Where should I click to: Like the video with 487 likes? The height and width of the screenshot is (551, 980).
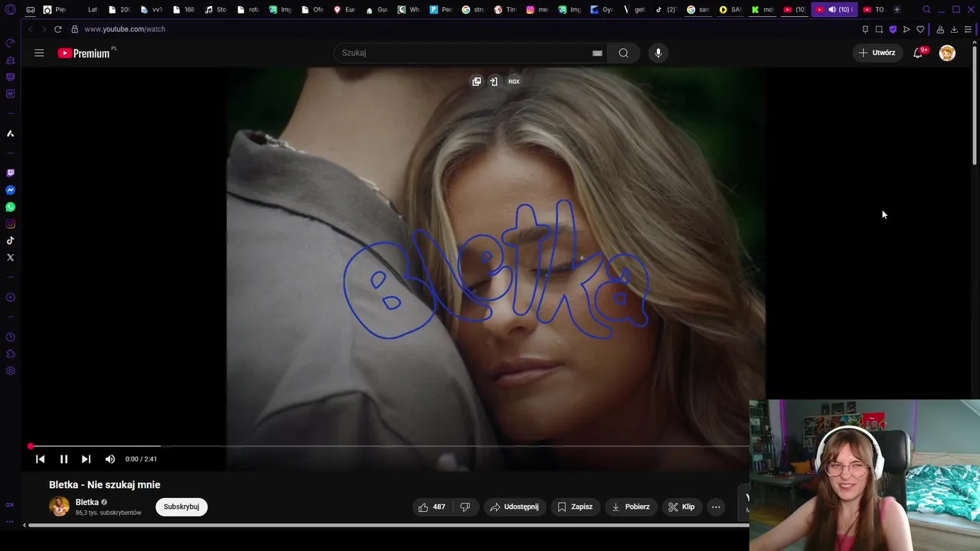(x=431, y=507)
